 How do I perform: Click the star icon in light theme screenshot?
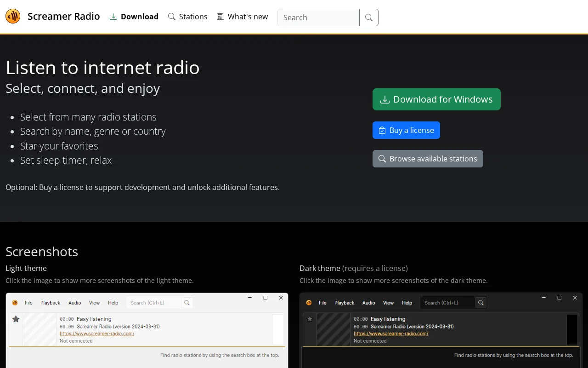16,319
